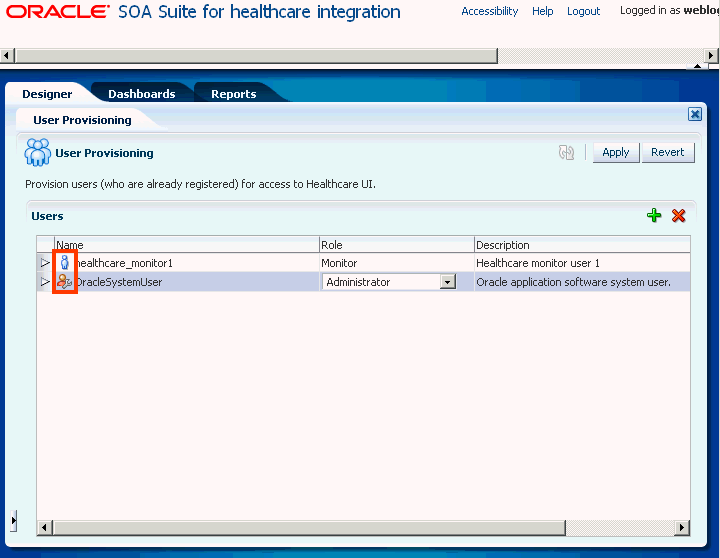This screenshot has height=558, width=720.
Task: Click the users table scrollbar right arrow
Action: 682,527
